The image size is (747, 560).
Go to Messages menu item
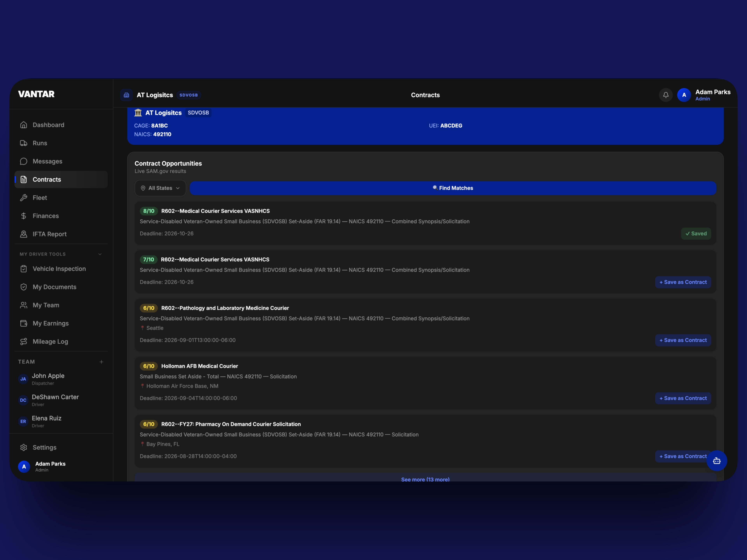coord(61,161)
